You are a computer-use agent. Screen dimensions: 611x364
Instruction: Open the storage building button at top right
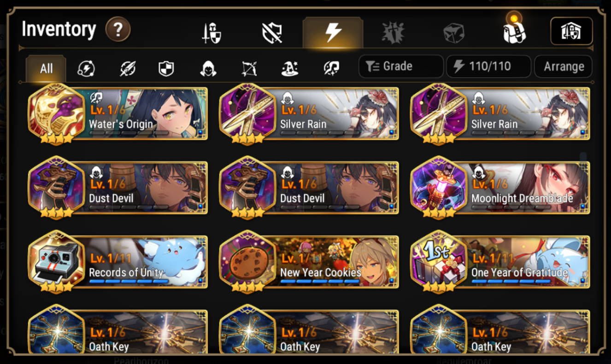tap(571, 31)
